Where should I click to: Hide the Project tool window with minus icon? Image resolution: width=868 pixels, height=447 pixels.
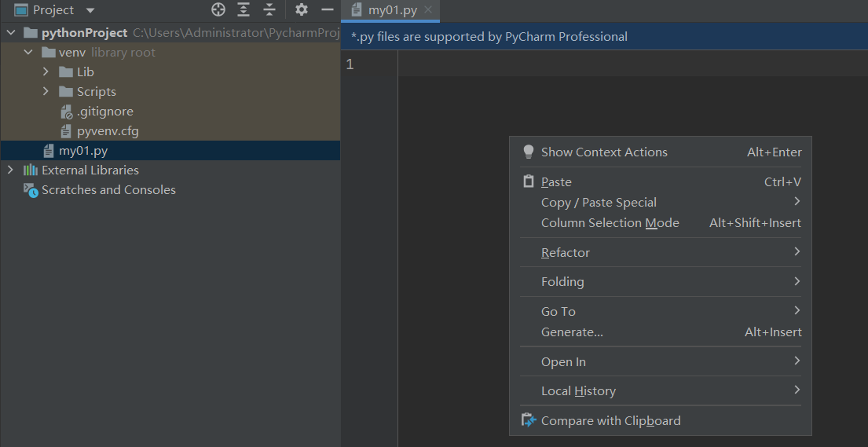click(x=328, y=10)
